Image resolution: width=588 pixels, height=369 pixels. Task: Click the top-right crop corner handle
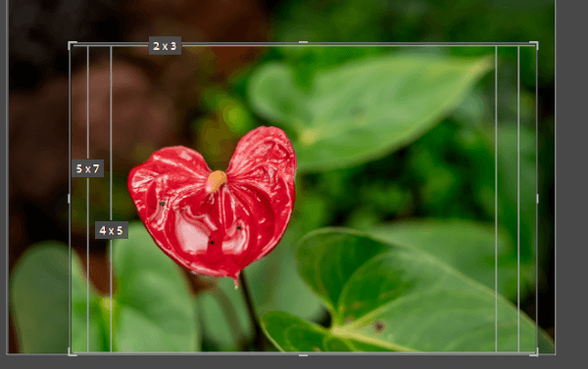click(534, 45)
